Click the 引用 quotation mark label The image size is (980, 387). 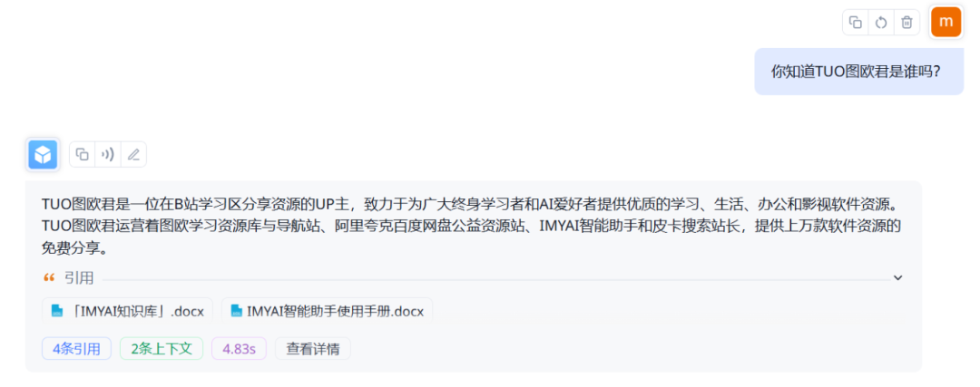68,277
